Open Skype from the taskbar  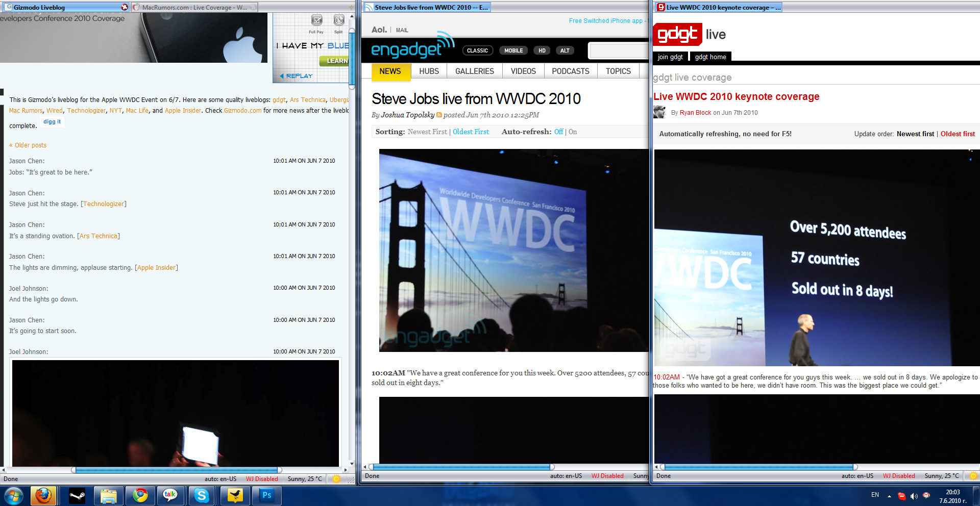coord(202,495)
